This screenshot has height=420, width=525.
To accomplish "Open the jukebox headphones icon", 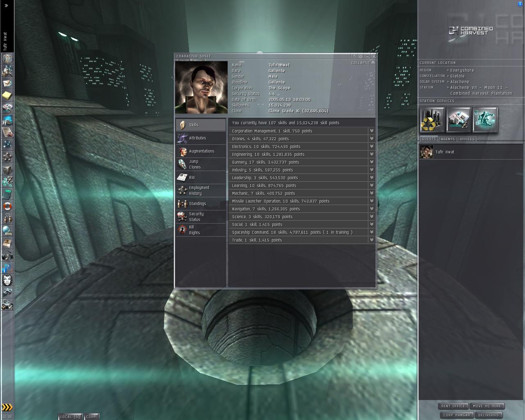I will tap(7, 256).
